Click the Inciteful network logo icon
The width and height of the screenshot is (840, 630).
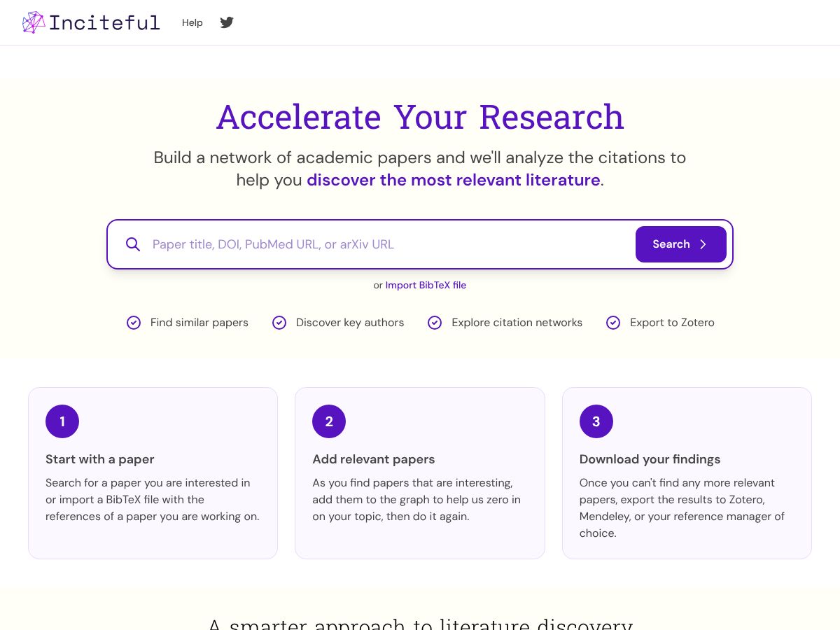pos(34,22)
